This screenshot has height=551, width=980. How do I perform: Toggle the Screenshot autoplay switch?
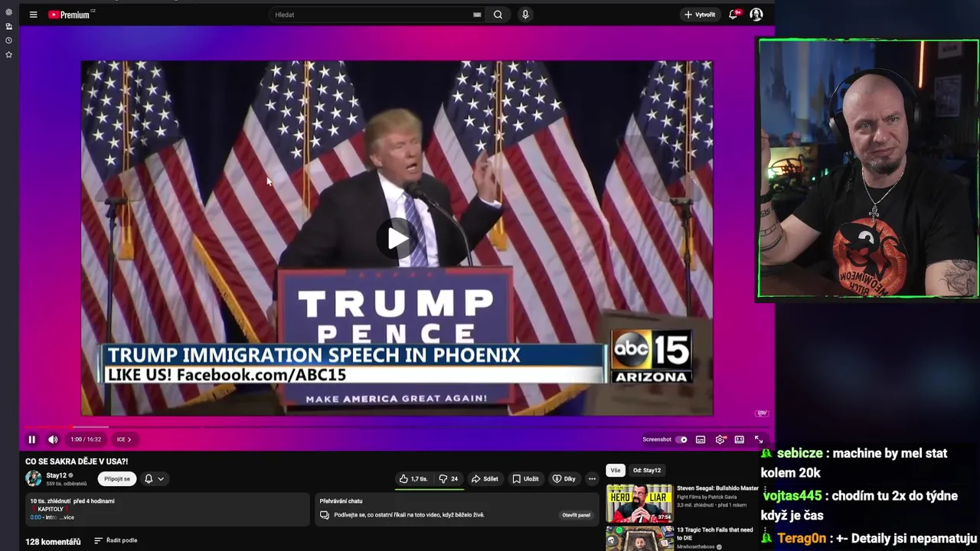(x=681, y=439)
